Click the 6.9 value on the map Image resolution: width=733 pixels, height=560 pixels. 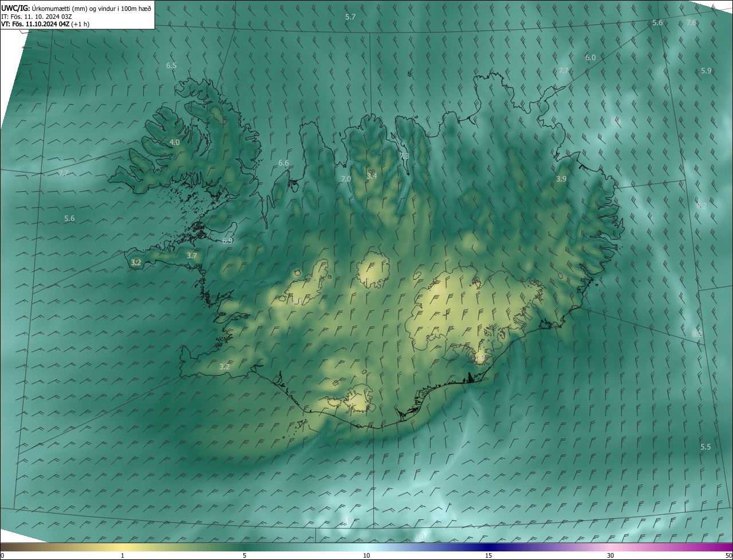pos(227,241)
